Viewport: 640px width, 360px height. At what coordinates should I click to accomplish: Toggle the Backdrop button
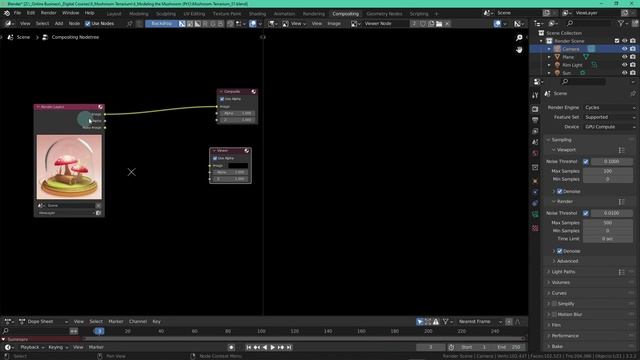pyautogui.click(x=162, y=24)
